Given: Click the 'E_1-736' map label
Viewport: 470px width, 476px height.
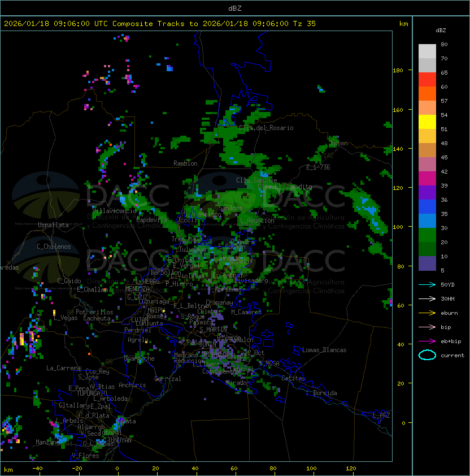Looking at the screenshot, I should pyautogui.click(x=318, y=167).
